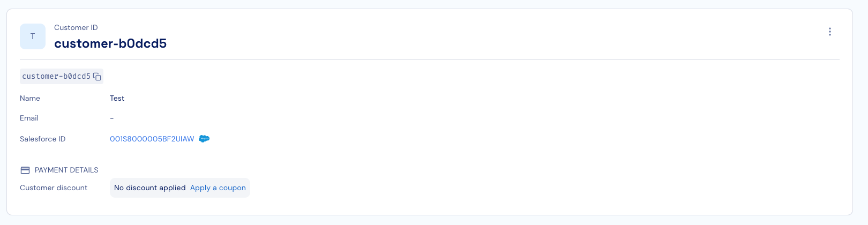This screenshot has width=868, height=225.
Task: Click the Salesforce cloud logo icon
Action: point(204,139)
